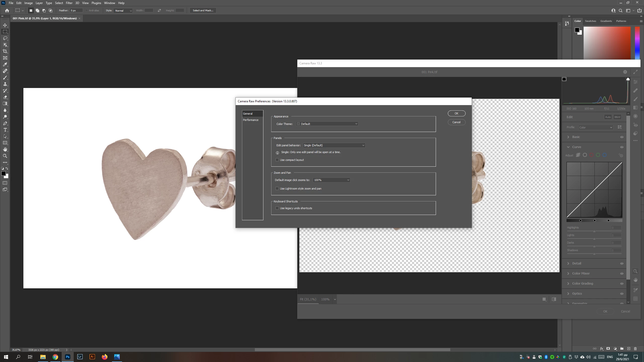Select the Lasso tool
Image resolution: width=644 pixels, height=362 pixels.
coord(5,38)
